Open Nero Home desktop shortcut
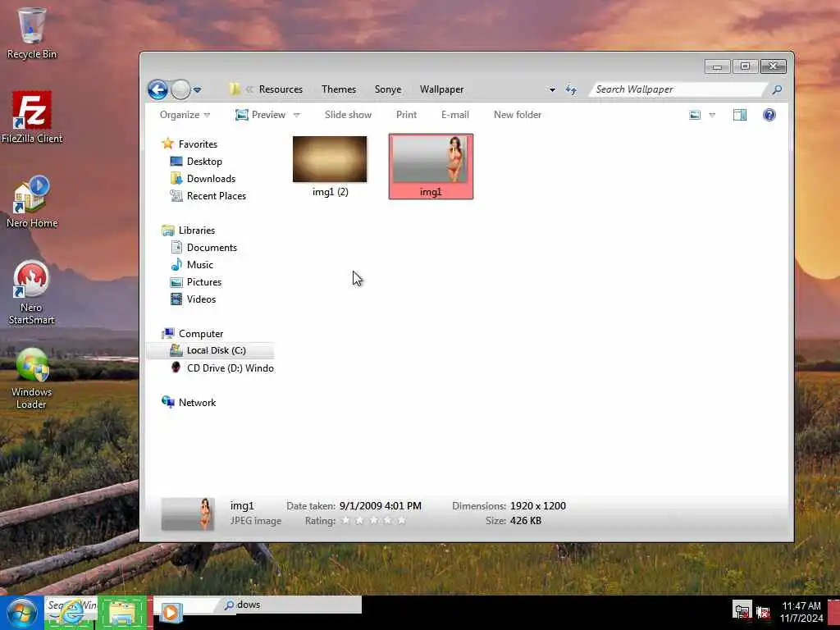The height and width of the screenshot is (630, 840). point(32,202)
